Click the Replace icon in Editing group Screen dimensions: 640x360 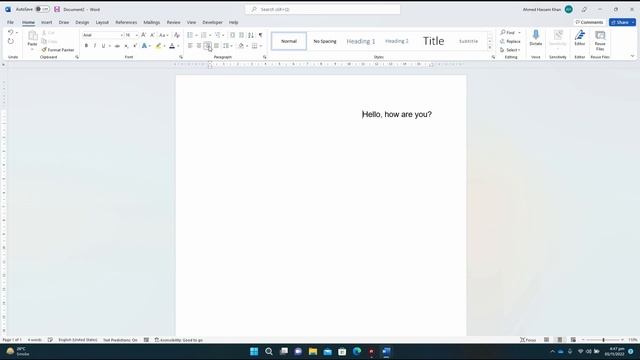tap(510, 41)
